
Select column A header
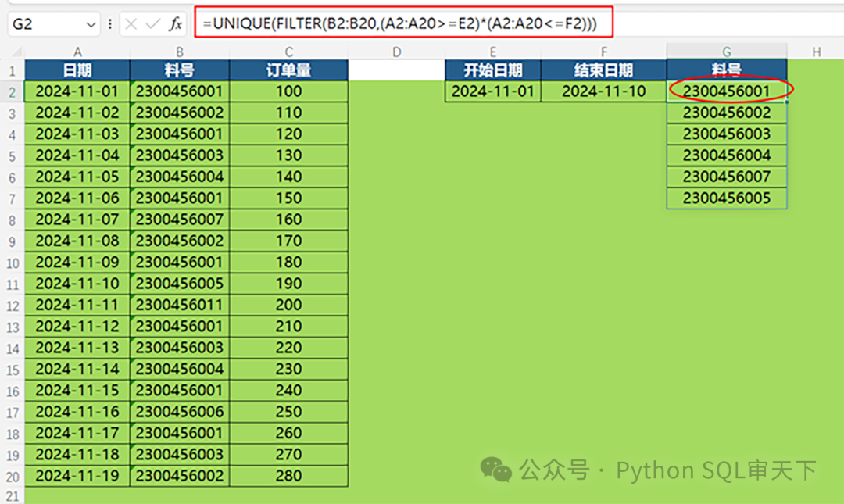(77, 52)
